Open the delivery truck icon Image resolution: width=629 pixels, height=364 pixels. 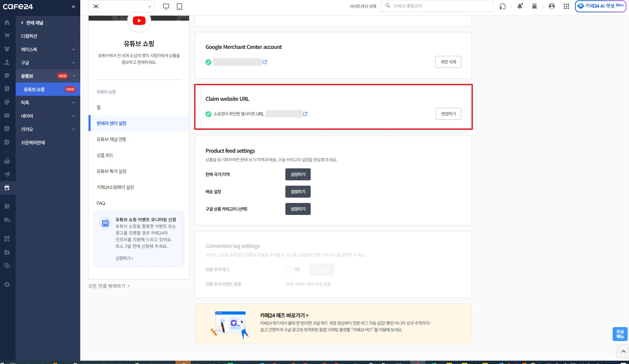pyautogui.click(x=7, y=220)
